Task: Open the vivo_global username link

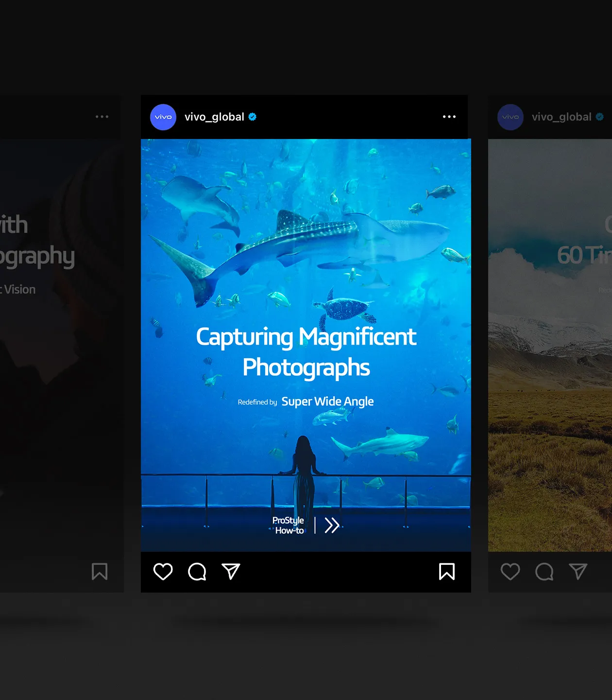Action: point(214,117)
